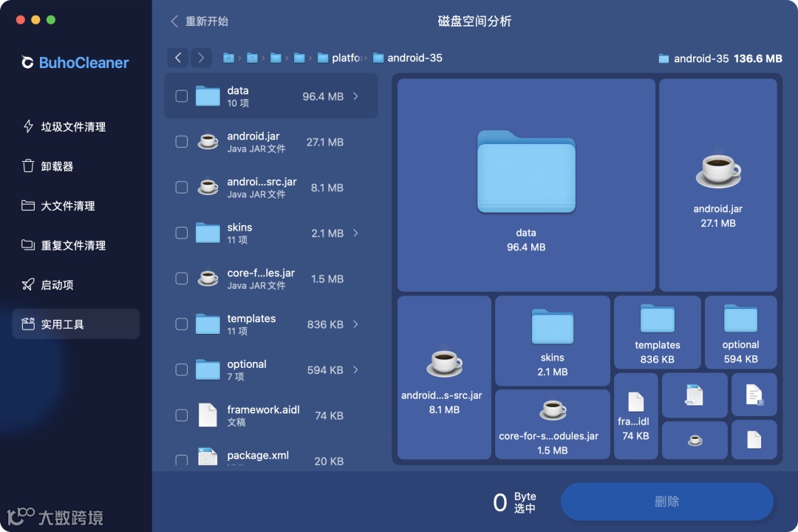The image size is (798, 532).
Task: Check the optional folder checkbox
Action: coord(182,369)
